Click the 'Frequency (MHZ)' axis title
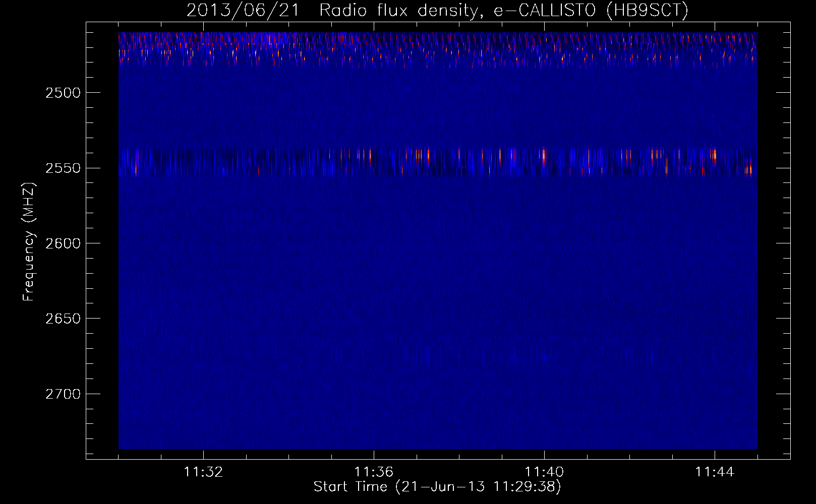 (29, 242)
